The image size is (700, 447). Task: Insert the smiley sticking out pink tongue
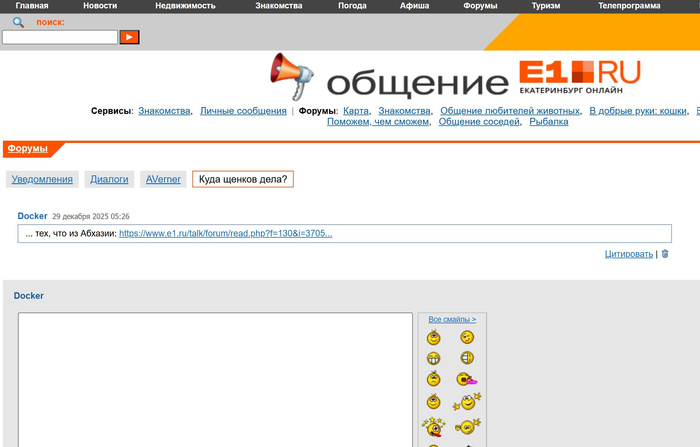(466, 380)
